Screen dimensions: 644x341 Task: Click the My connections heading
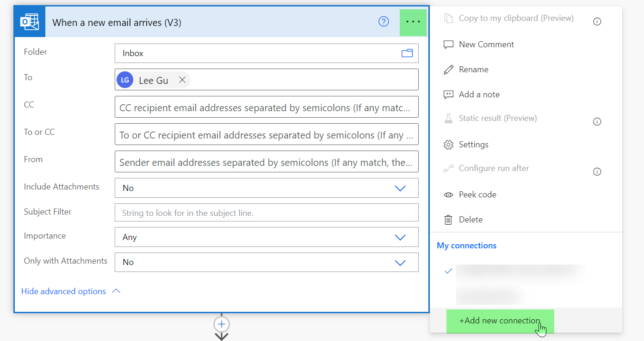467,246
